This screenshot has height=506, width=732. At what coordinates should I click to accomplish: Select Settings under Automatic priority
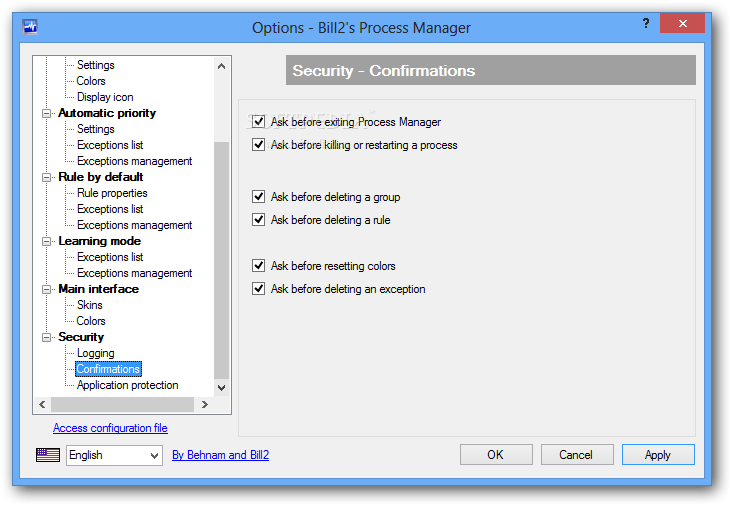(96, 129)
